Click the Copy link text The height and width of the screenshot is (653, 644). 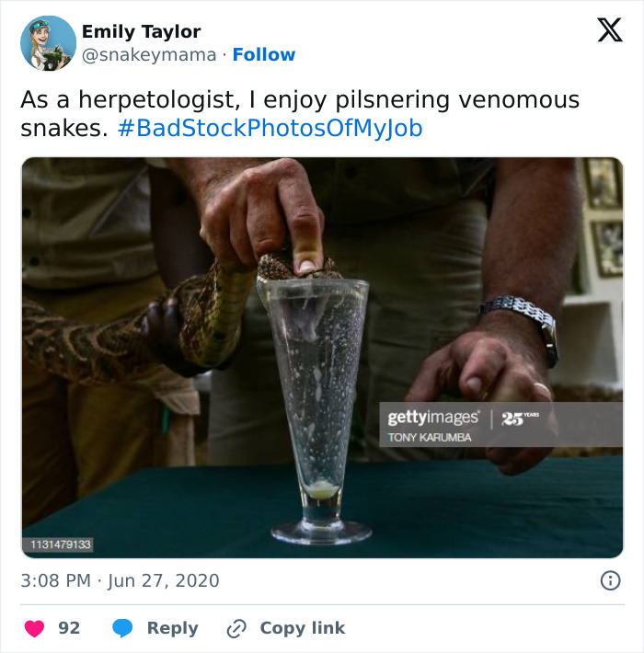click(303, 628)
